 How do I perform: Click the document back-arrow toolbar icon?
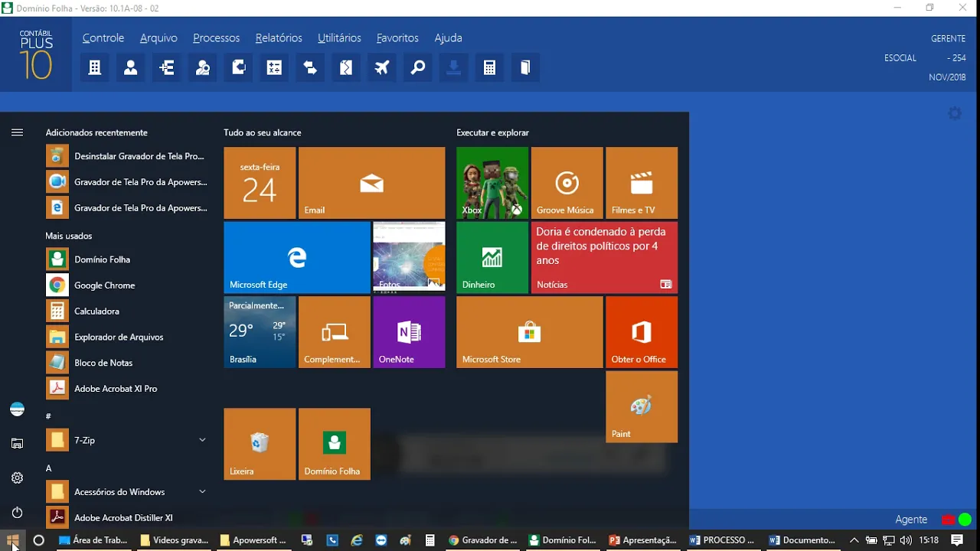[239, 68]
